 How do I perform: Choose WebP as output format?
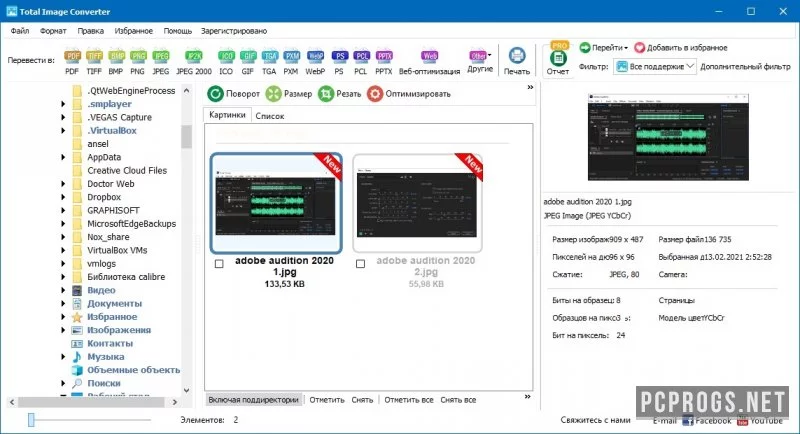point(315,62)
